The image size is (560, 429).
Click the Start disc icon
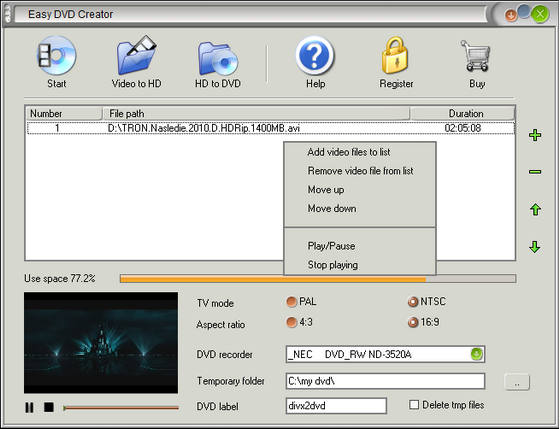[57, 55]
